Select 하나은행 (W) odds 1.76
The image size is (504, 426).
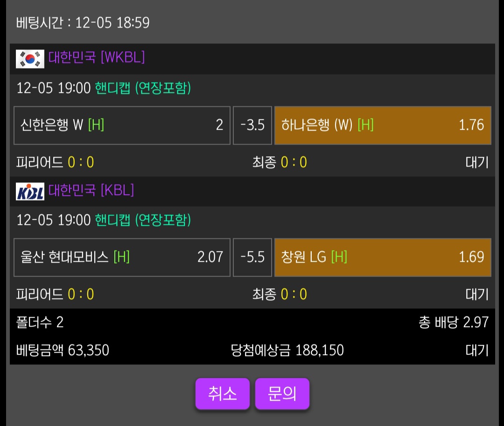tap(383, 125)
